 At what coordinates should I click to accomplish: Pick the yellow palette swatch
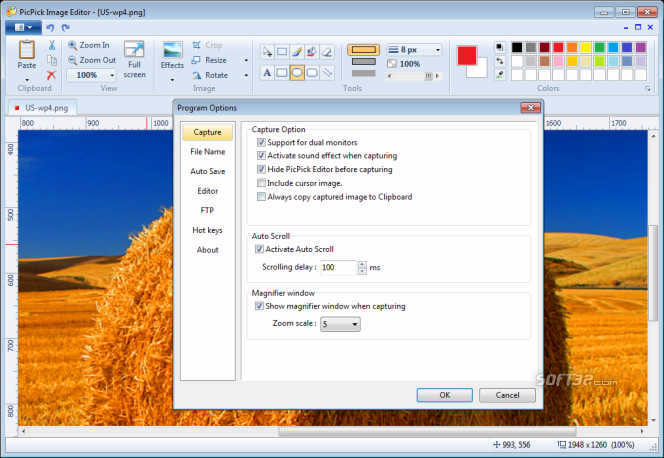click(x=586, y=47)
